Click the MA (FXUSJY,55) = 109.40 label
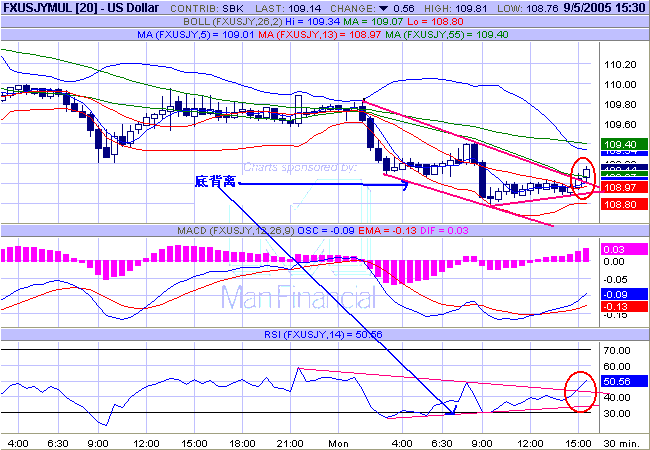The image size is (650, 450). tap(447, 35)
